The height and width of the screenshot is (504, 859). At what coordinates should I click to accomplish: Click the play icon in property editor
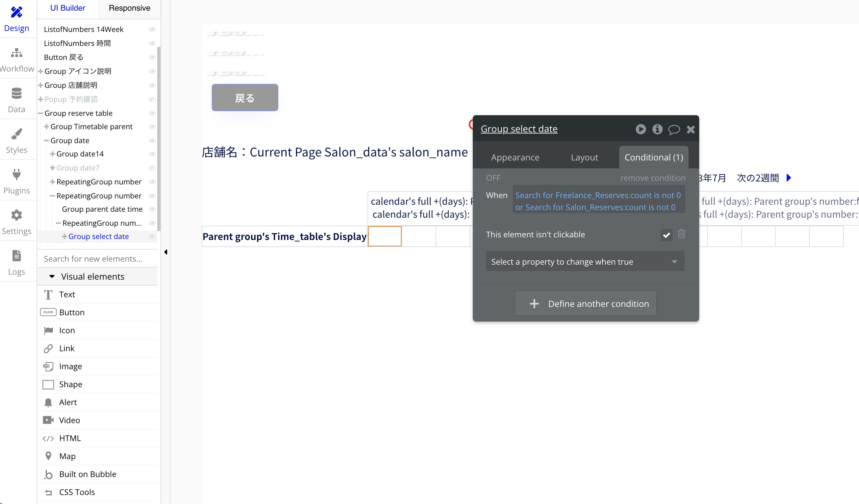coord(641,129)
